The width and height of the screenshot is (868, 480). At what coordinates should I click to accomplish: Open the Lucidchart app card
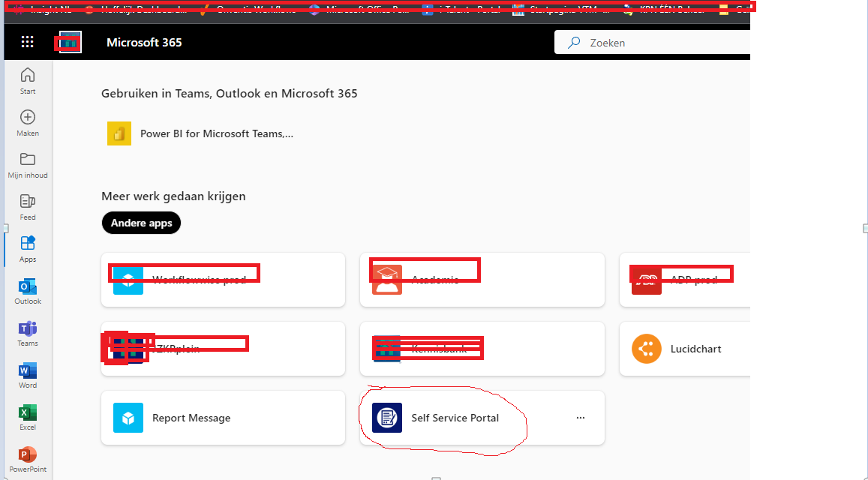coord(685,349)
